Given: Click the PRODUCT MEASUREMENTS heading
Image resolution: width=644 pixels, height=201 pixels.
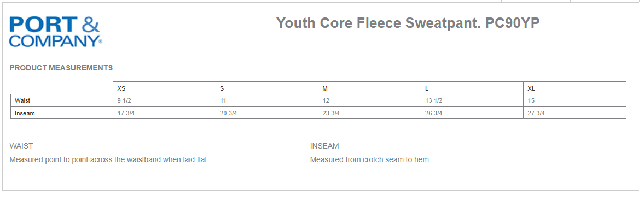Looking at the screenshot, I should [61, 68].
